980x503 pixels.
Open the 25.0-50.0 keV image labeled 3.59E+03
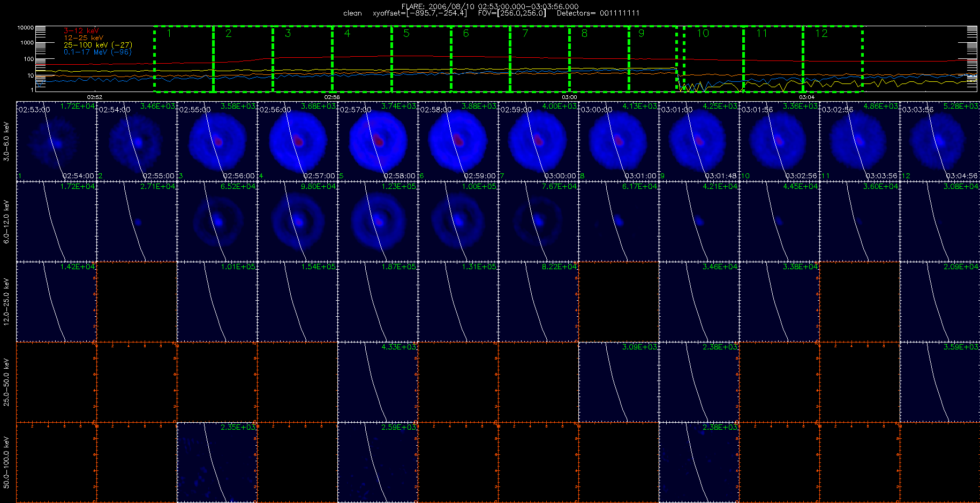click(x=940, y=382)
